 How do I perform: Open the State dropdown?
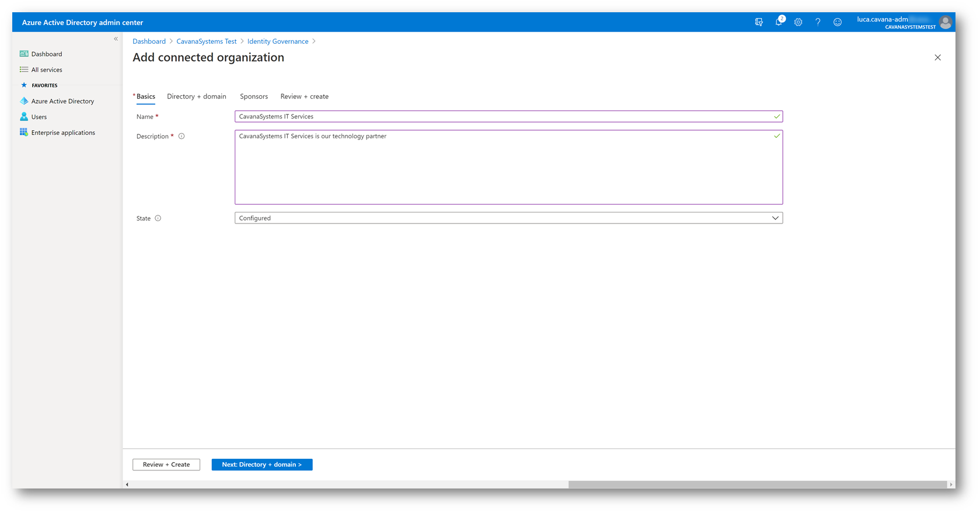[508, 218]
